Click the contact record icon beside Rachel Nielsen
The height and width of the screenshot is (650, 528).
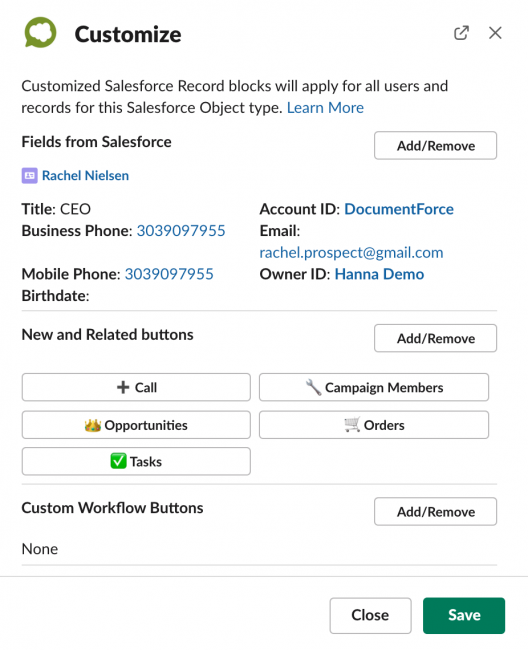[29, 175]
